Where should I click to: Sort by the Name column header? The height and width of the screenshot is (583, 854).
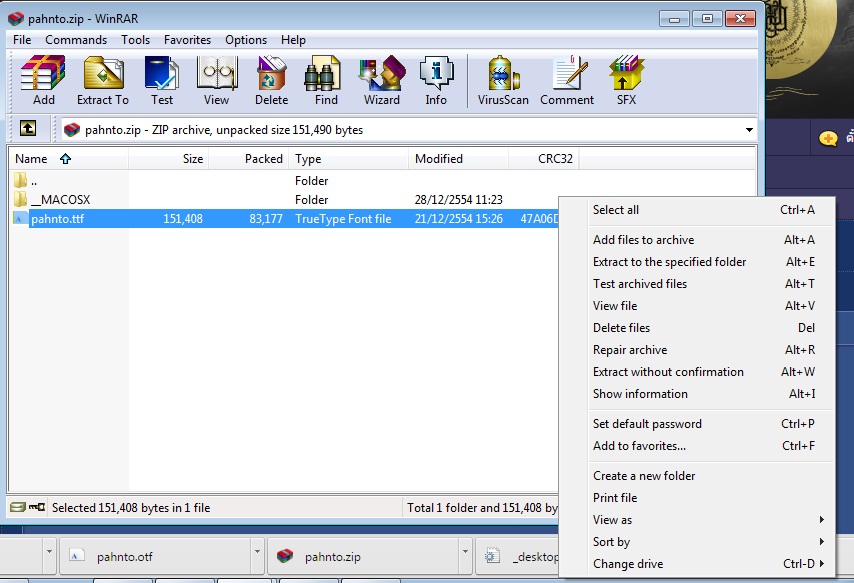(x=69, y=159)
